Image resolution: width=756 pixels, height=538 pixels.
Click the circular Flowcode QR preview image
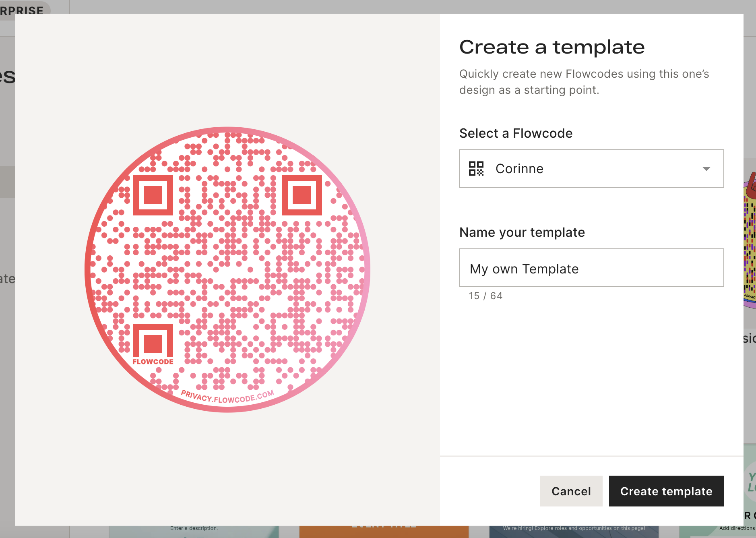click(x=227, y=270)
